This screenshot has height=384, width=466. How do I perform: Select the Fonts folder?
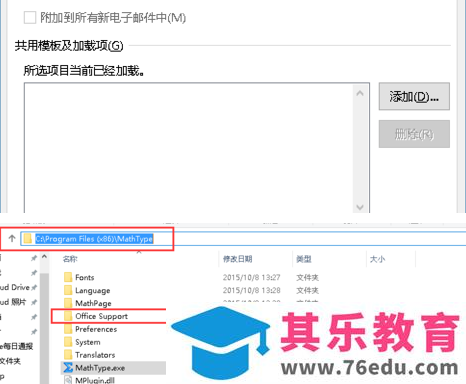click(x=85, y=277)
